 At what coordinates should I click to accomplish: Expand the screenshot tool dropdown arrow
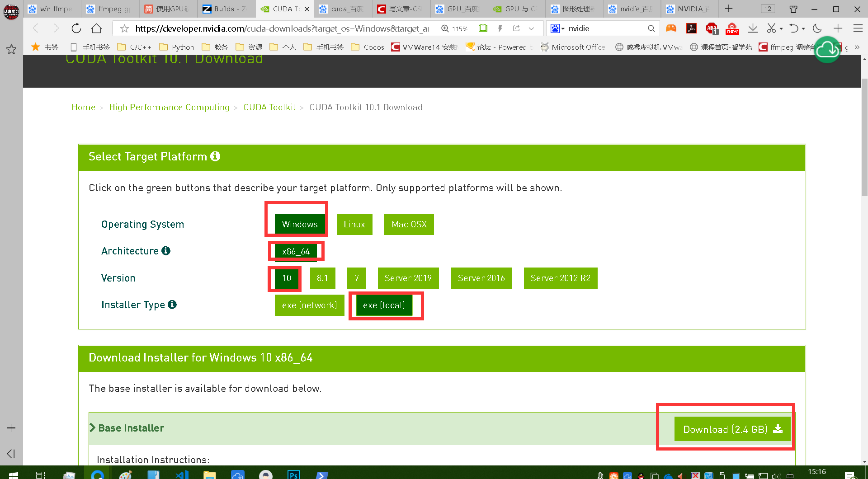tap(781, 29)
